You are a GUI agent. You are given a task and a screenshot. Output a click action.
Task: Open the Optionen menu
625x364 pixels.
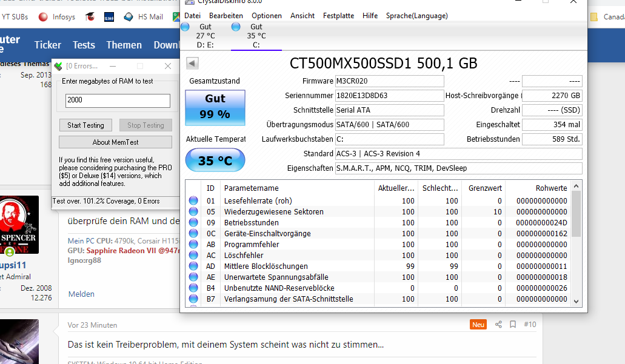(x=267, y=16)
